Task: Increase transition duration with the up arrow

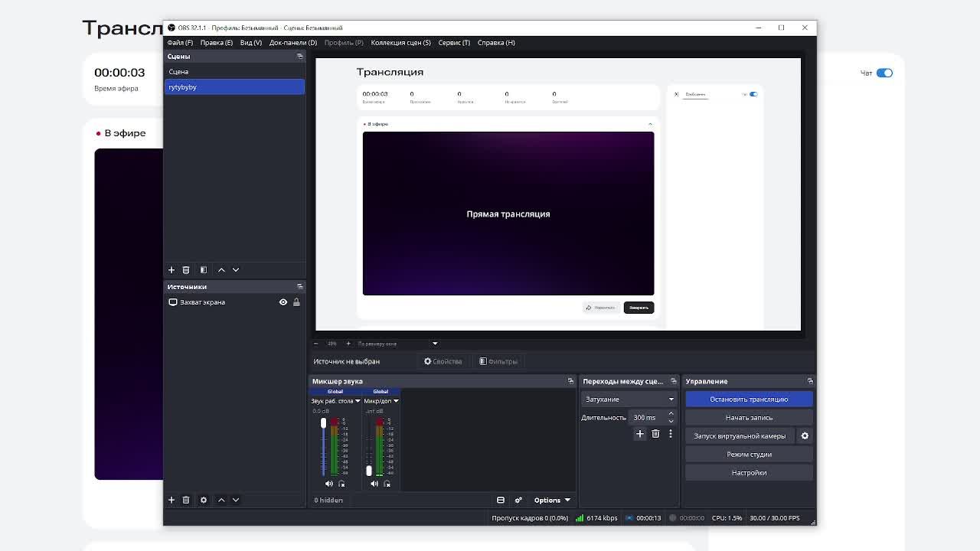Action: [x=671, y=414]
